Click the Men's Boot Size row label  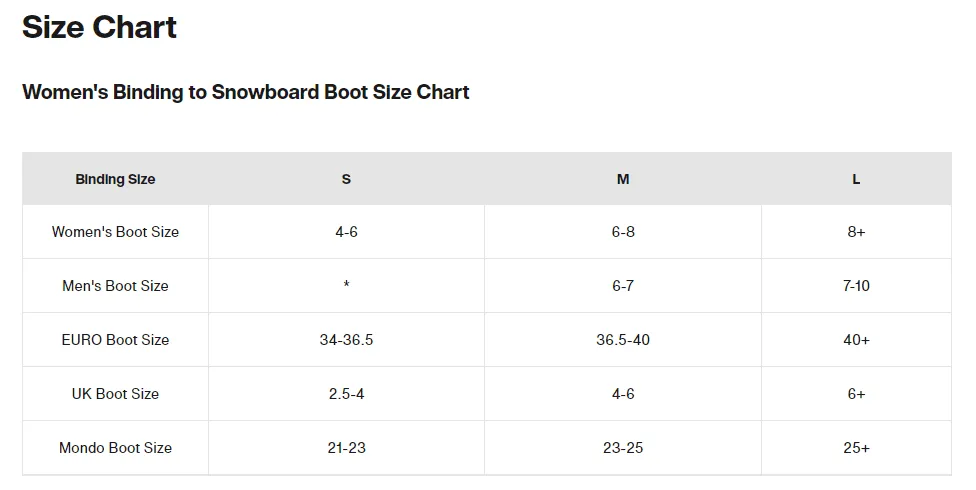[x=115, y=286]
